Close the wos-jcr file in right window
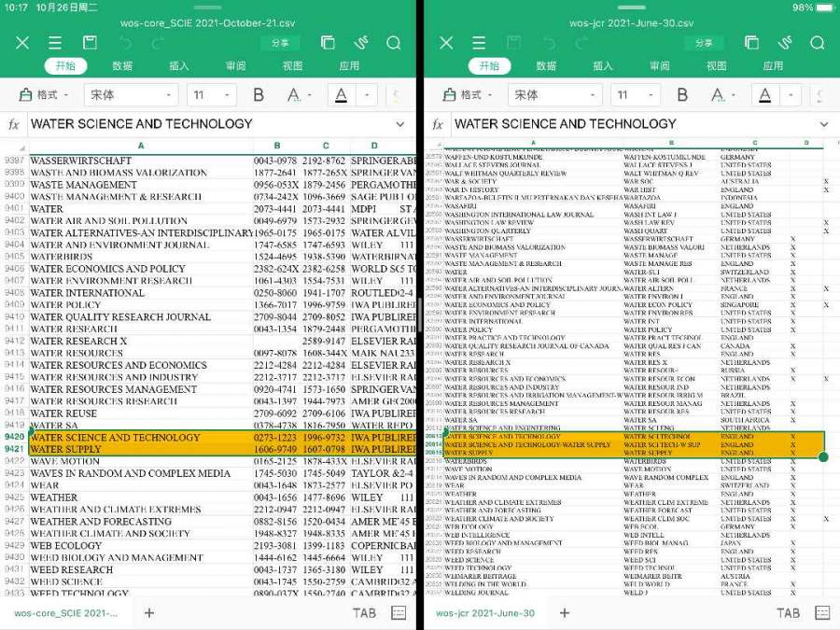840x630 pixels. (446, 43)
